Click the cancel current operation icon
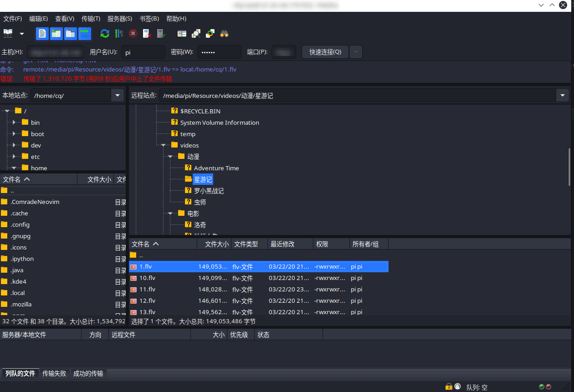Image resolution: width=574 pixels, height=392 pixels. 133,33
